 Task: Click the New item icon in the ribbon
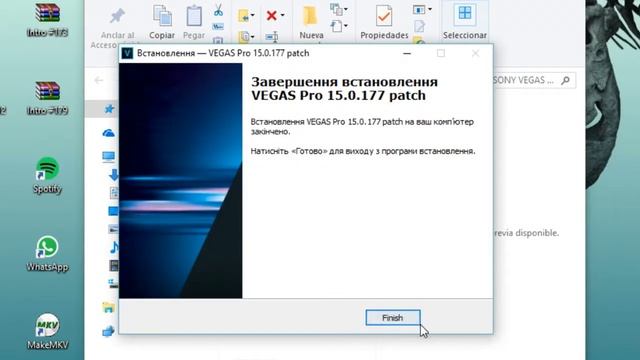[x=336, y=9]
